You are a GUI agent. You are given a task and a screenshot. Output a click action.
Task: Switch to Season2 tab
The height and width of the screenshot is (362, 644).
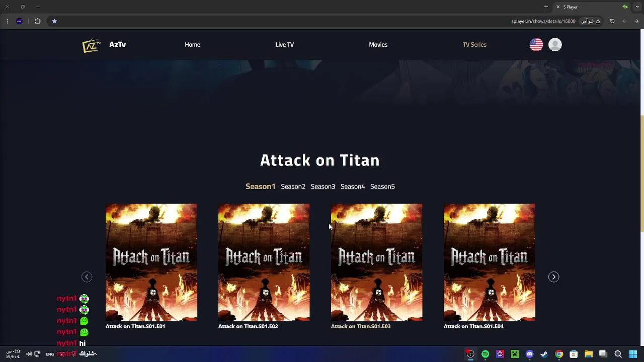[x=293, y=187]
